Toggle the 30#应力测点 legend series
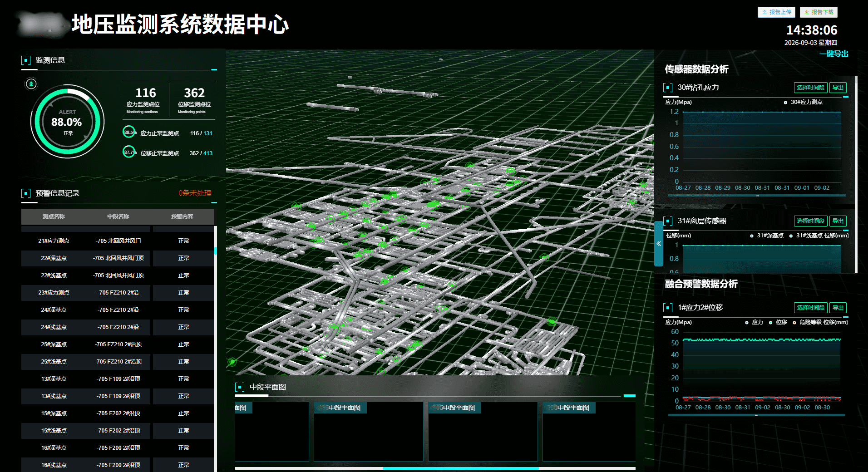The image size is (868, 472). point(803,102)
